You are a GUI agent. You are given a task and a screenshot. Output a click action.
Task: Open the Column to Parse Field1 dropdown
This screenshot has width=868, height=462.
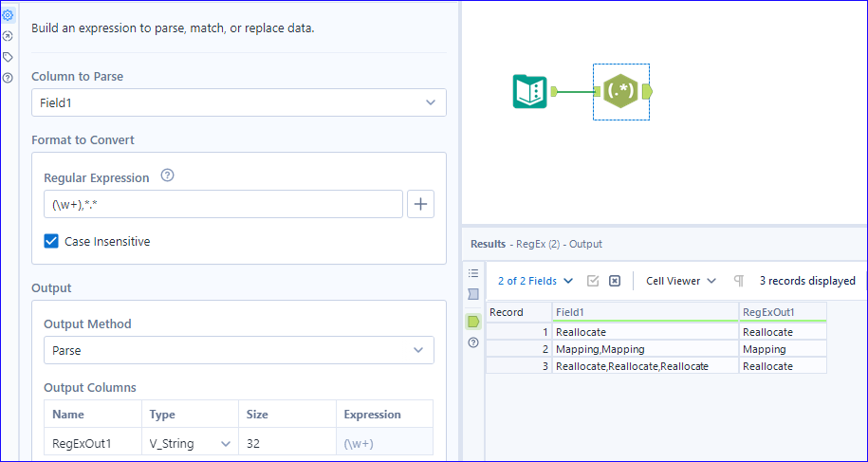[x=238, y=102]
